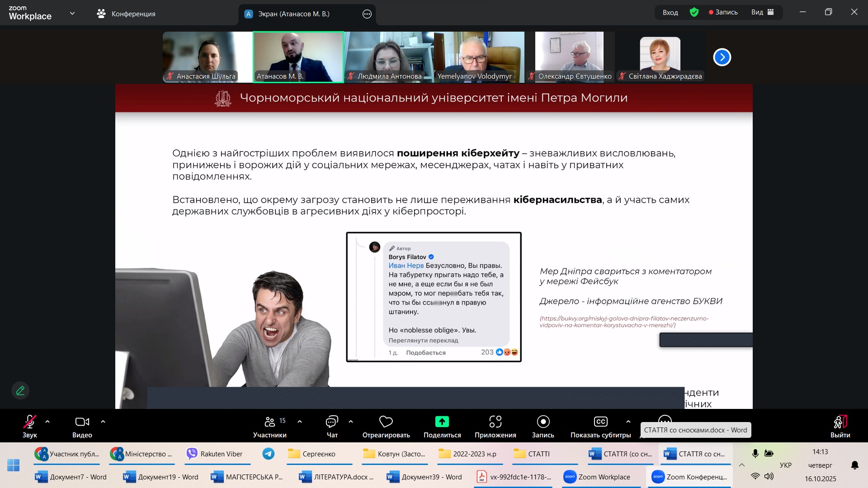Expand audio settings arrow next to Sound
Viewport: 868px width, 488px height.
point(47,422)
